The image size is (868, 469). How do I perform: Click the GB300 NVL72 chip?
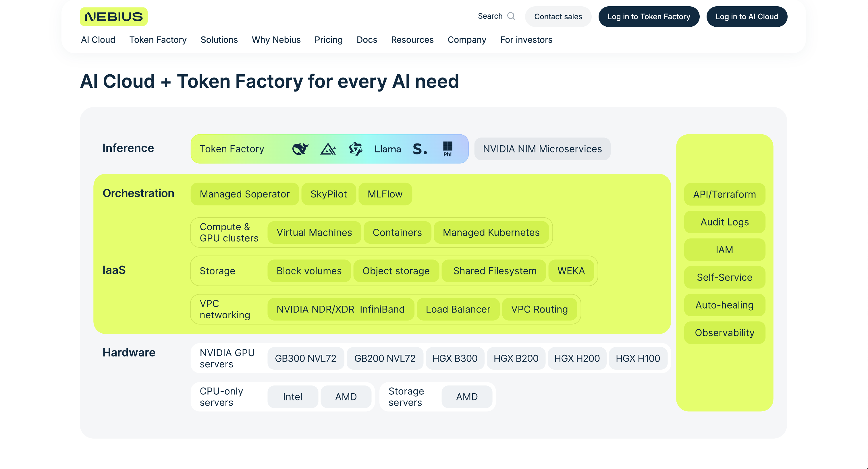click(306, 358)
